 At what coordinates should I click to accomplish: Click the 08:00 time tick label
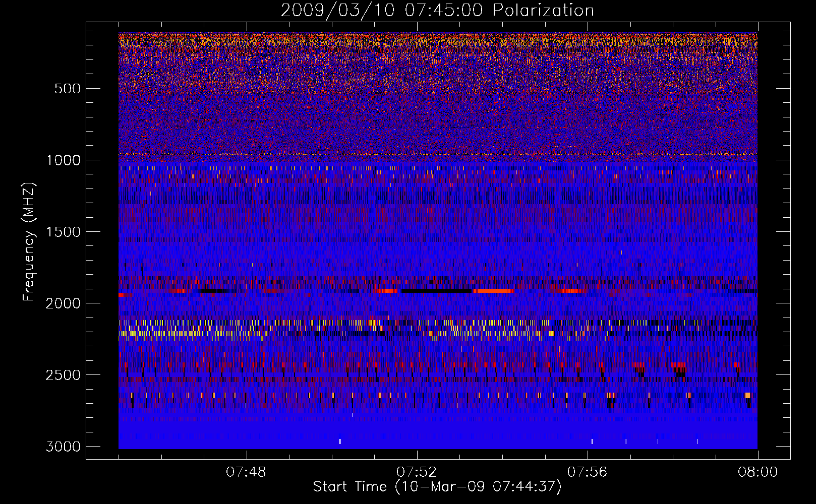pyautogui.click(x=758, y=472)
